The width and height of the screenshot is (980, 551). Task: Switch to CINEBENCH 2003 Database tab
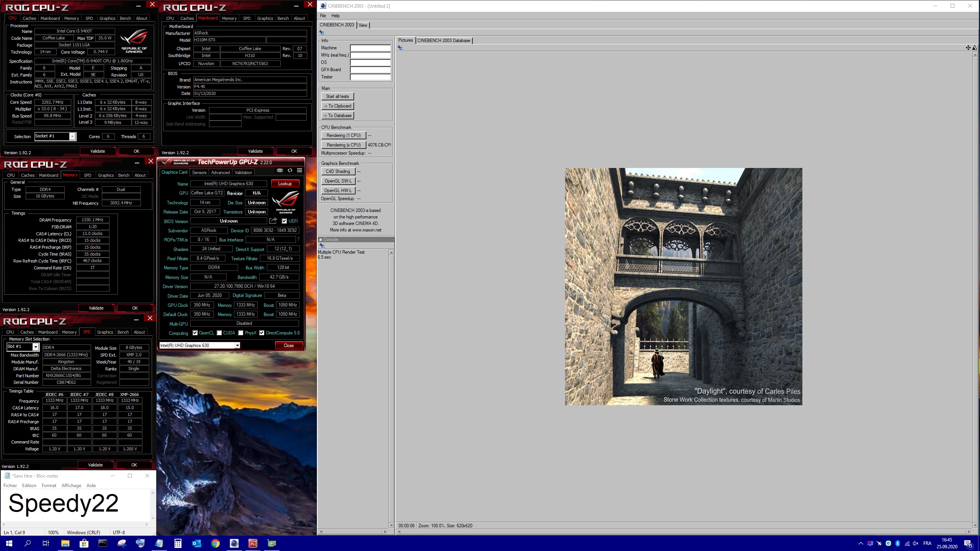click(444, 41)
